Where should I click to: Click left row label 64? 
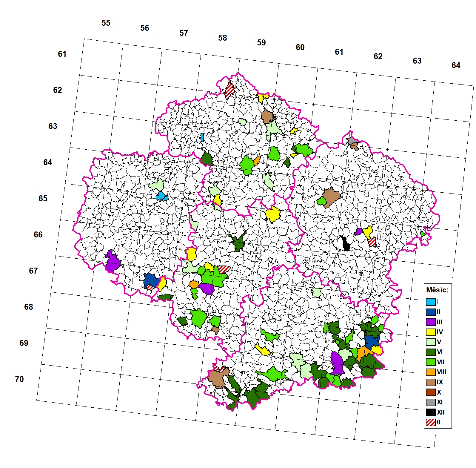[x=48, y=162]
